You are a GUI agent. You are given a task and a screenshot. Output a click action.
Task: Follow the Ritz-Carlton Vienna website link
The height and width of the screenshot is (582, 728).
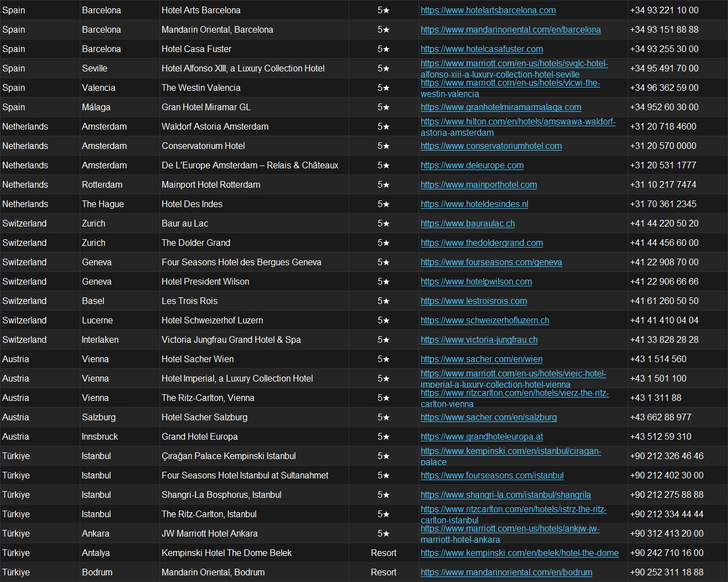pos(514,398)
